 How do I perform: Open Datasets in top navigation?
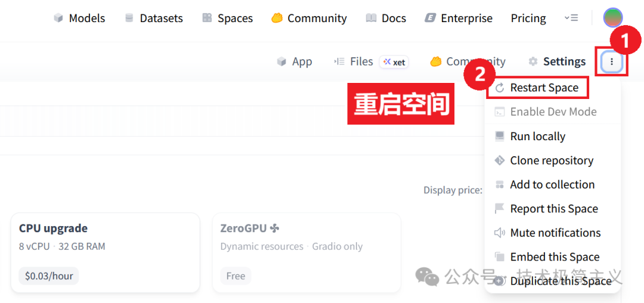pos(154,18)
